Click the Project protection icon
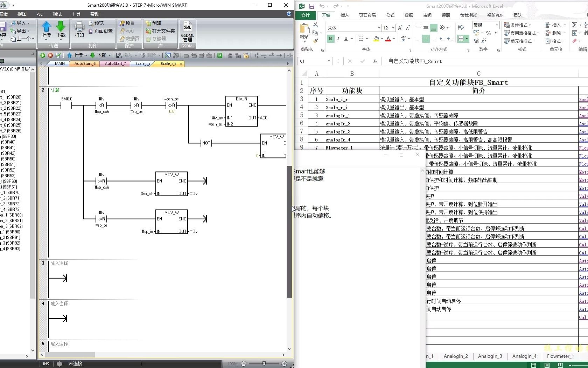 122,23
